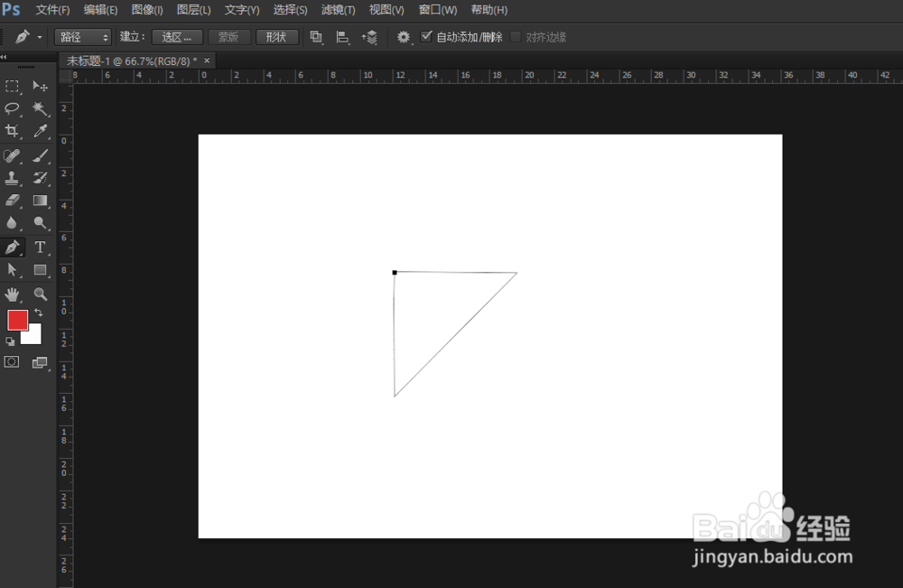Select the Pen tool in toolbox
This screenshot has width=903, height=588.
[12, 247]
